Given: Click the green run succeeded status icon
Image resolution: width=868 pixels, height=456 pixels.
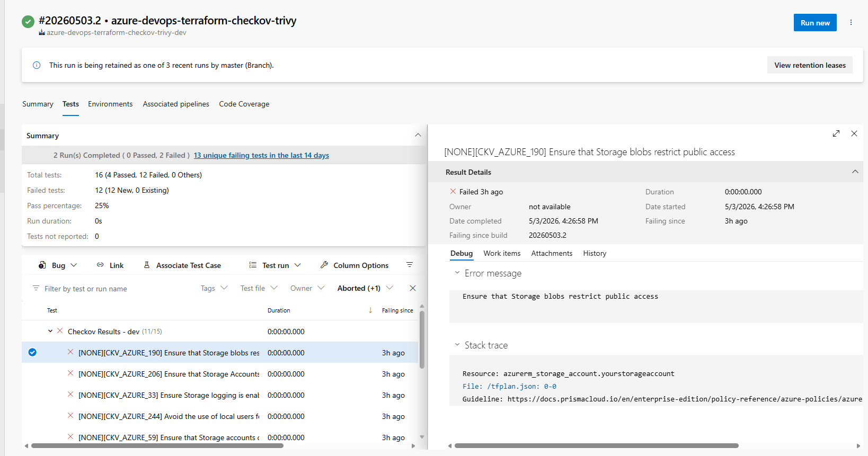Looking at the screenshot, I should [x=28, y=22].
